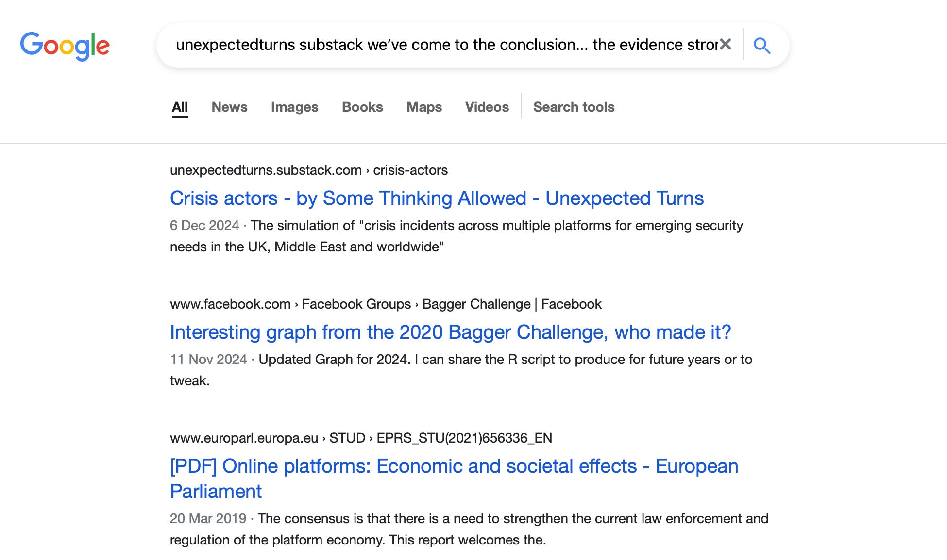The height and width of the screenshot is (560, 947).
Task: Click the Bagger Challenge result snippet text
Action: tap(461, 370)
